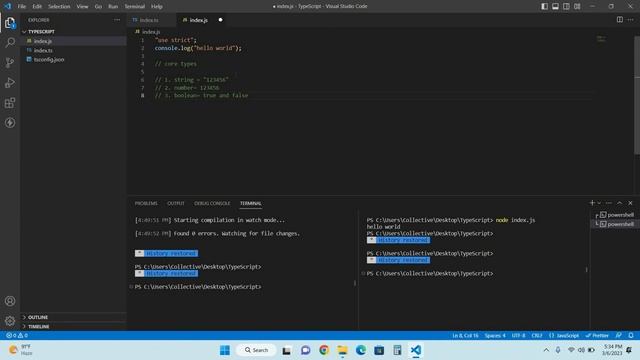Expand the OUTLINE section
The image size is (640, 360).
pyautogui.click(x=38, y=317)
